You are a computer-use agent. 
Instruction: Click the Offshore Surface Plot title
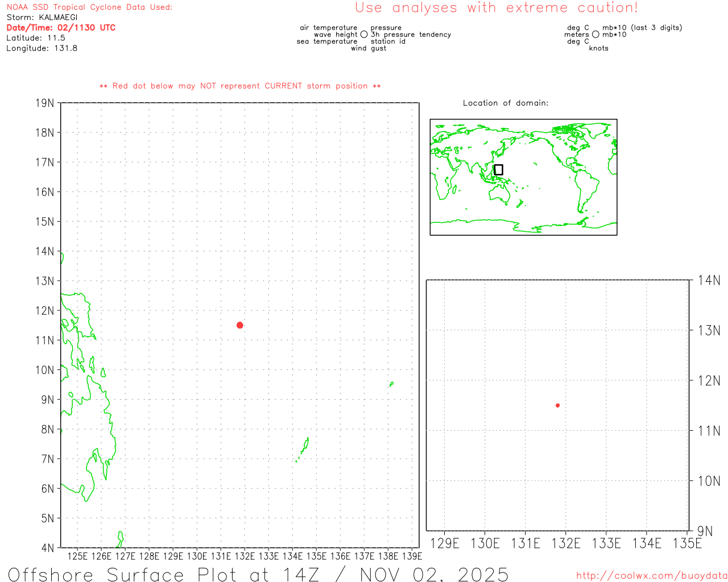[258, 574]
